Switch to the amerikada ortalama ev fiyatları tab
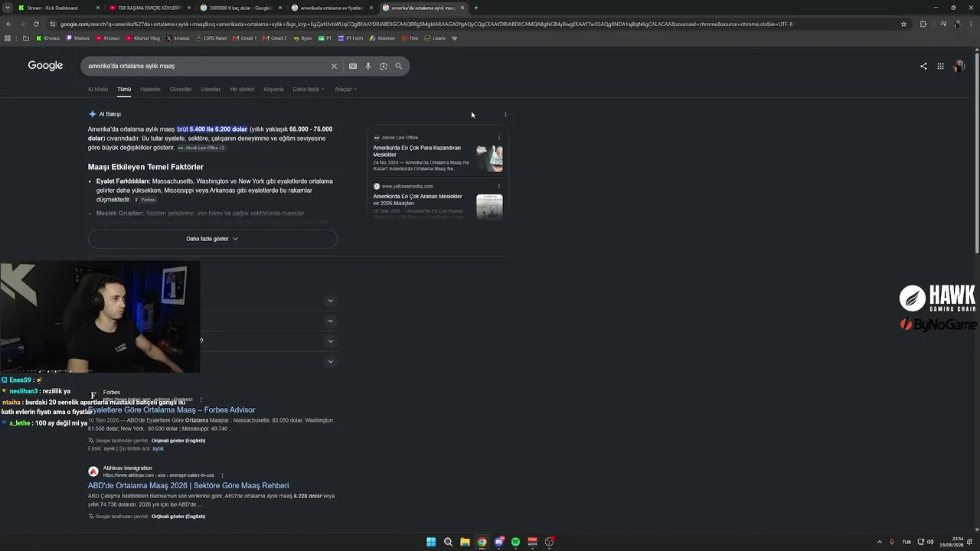The width and height of the screenshot is (980, 551). [332, 8]
